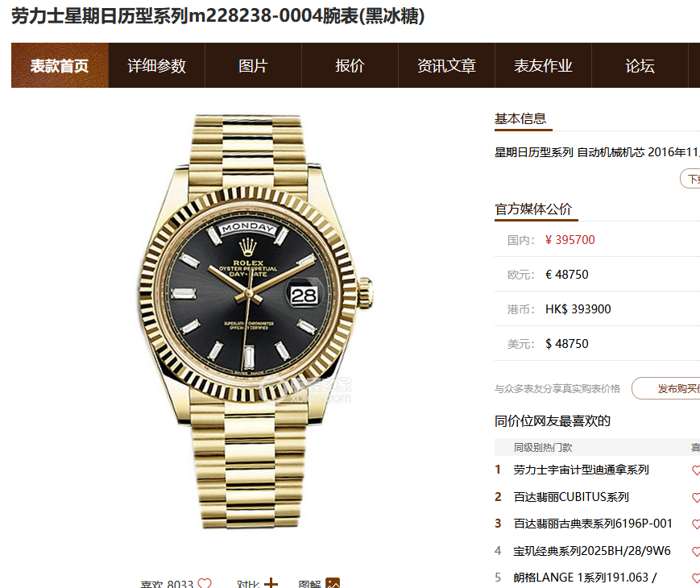Screen dimensions: 700x588
Task: Switch to the 详细参数 tab
Action: click(x=157, y=65)
